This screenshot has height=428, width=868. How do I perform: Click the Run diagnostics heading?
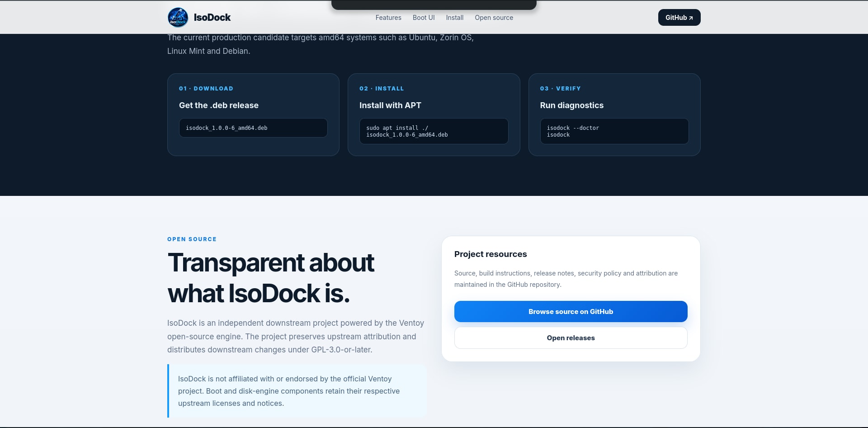pyautogui.click(x=571, y=105)
